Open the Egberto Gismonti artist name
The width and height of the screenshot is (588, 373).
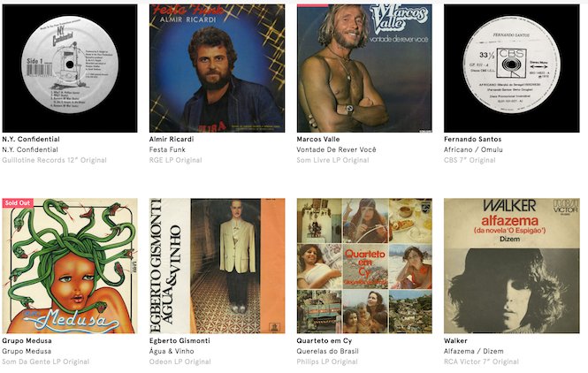pyautogui.click(x=179, y=341)
